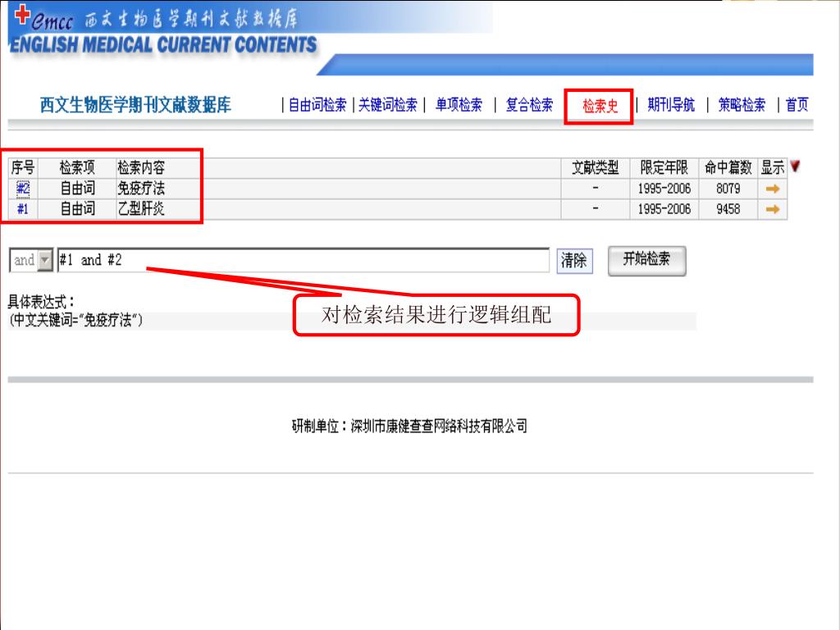The image size is (840, 630).
Task: Click the 研制单位 footer text
Action: pos(410,427)
